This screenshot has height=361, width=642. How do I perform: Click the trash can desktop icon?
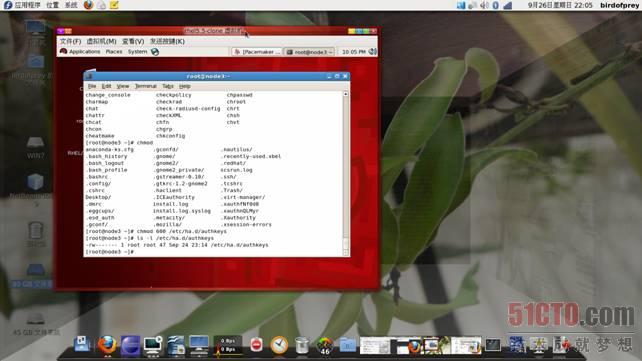tap(36, 231)
